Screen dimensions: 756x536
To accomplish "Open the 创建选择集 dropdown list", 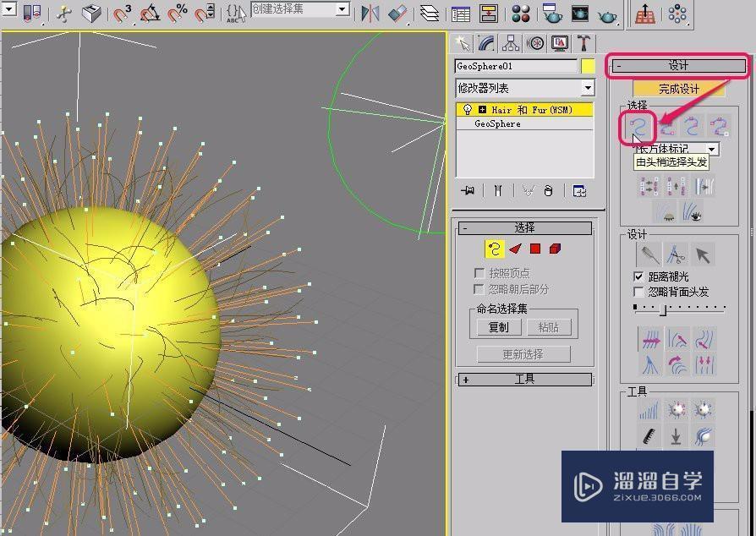I will [342, 9].
